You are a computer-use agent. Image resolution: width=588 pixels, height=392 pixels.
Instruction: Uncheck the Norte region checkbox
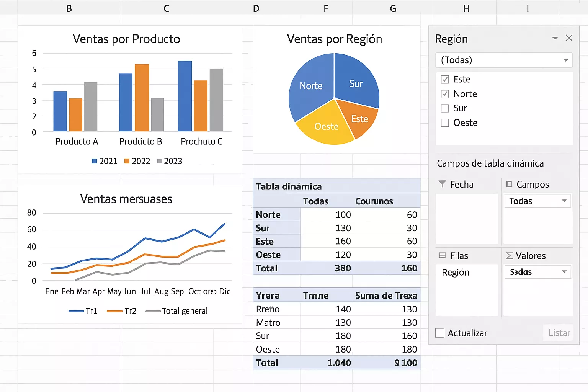[445, 94]
